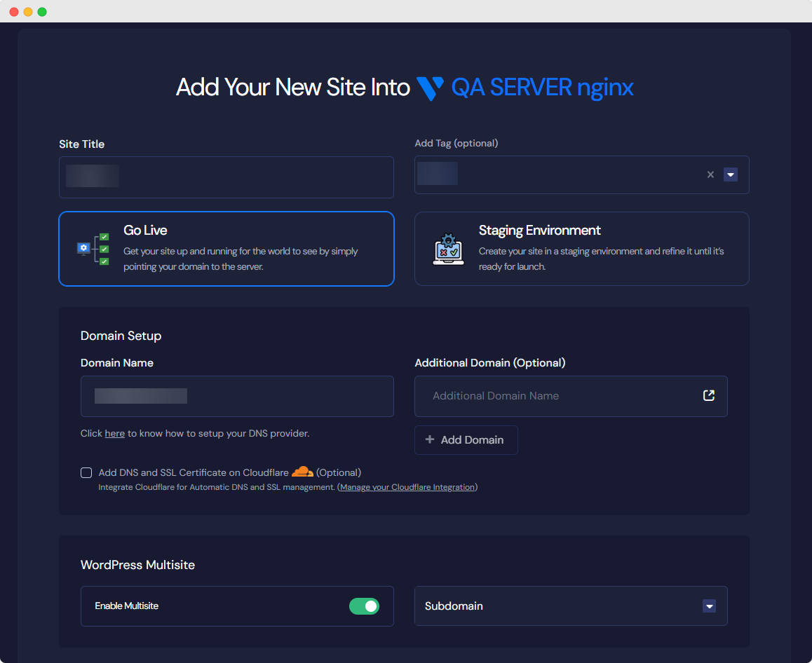Open Manage your Cloudflare Integration link
Screen dimensions: 812x663
tap(407, 487)
